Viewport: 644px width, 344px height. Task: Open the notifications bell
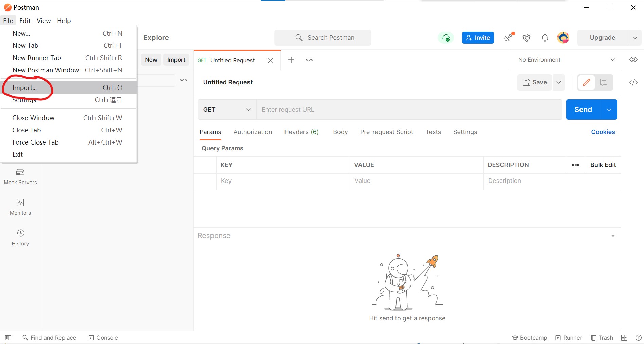[545, 38]
